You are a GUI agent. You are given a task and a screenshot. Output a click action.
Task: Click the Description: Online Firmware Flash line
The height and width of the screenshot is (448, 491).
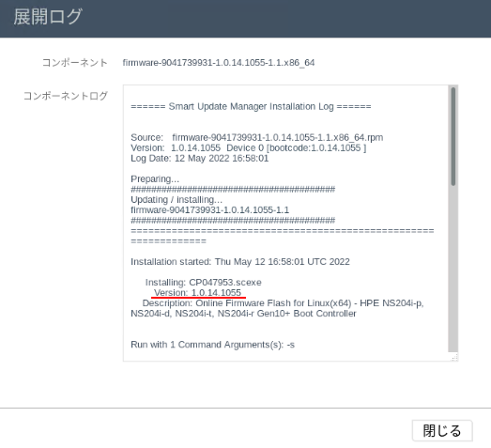coord(283,303)
